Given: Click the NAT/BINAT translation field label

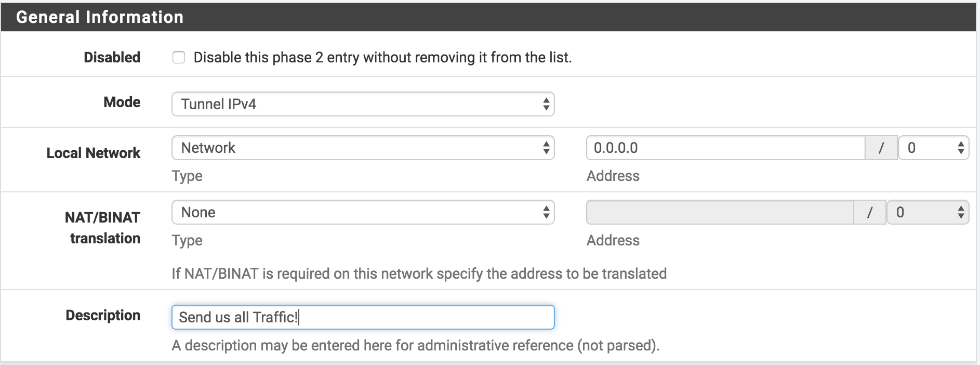Looking at the screenshot, I should 103,228.
